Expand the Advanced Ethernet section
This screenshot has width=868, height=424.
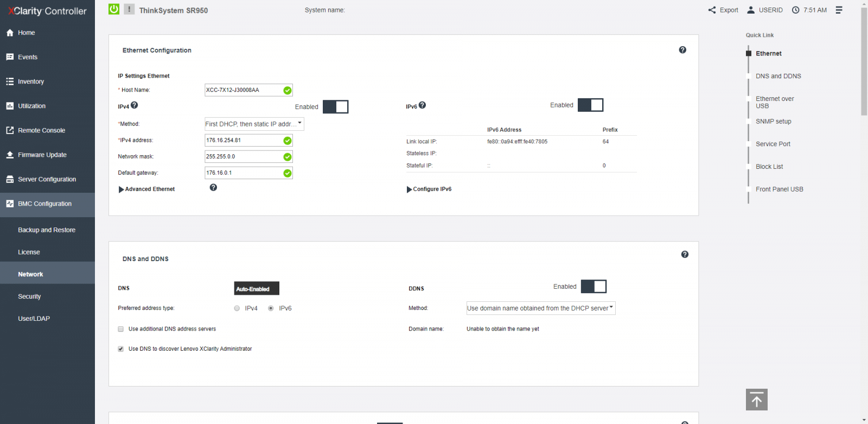click(146, 189)
